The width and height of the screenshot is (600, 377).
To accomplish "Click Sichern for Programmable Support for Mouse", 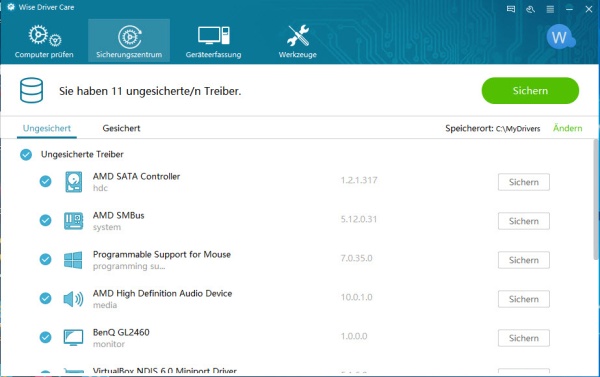I will tap(524, 260).
